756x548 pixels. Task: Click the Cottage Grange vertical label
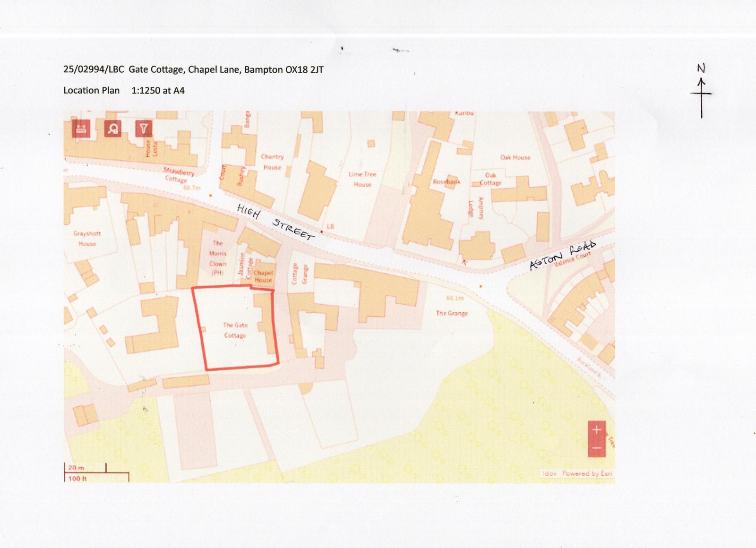tap(299, 274)
